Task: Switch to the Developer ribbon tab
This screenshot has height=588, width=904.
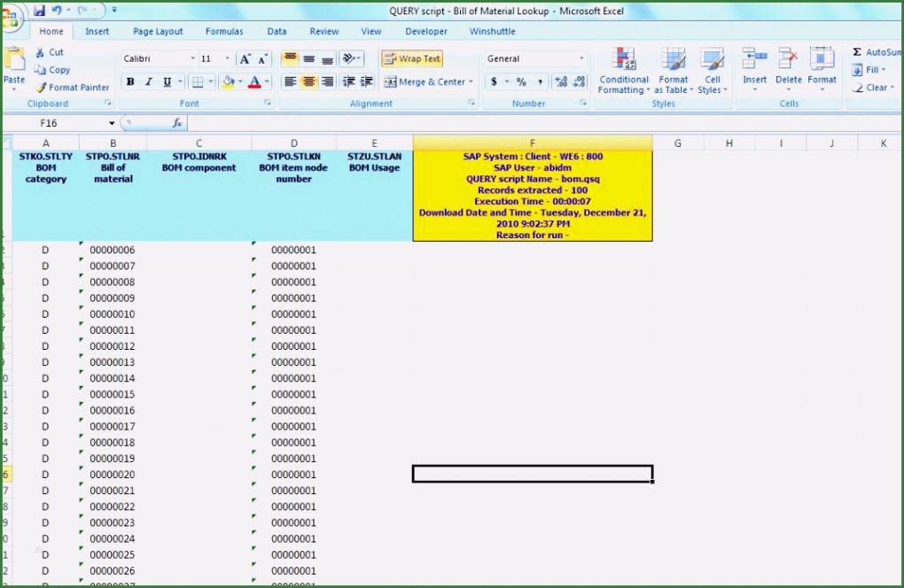Action: point(425,31)
